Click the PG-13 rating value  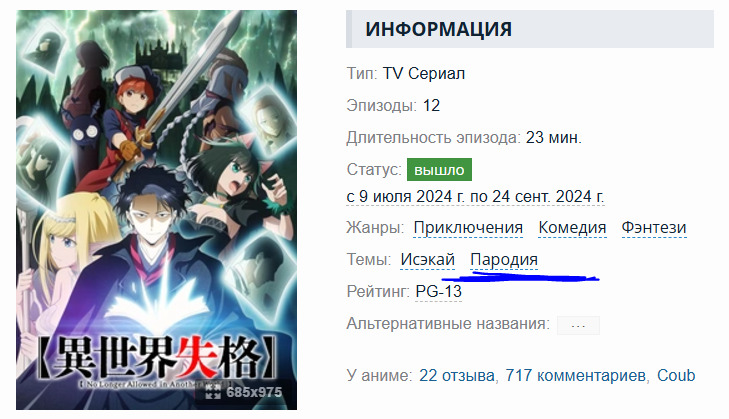438,292
